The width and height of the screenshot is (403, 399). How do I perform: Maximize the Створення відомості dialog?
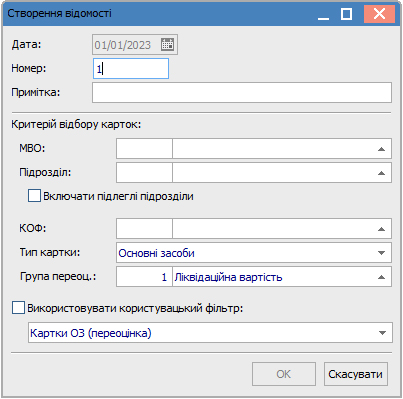(346, 14)
